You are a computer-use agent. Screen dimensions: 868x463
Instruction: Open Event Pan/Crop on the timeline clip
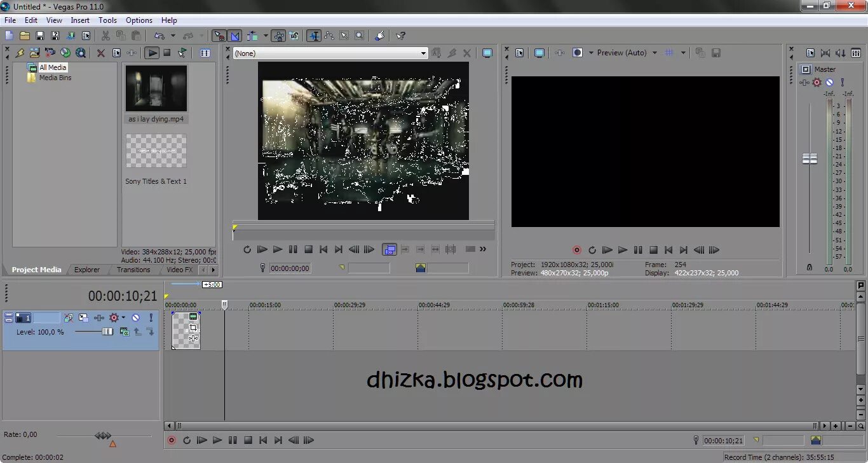pos(193,328)
